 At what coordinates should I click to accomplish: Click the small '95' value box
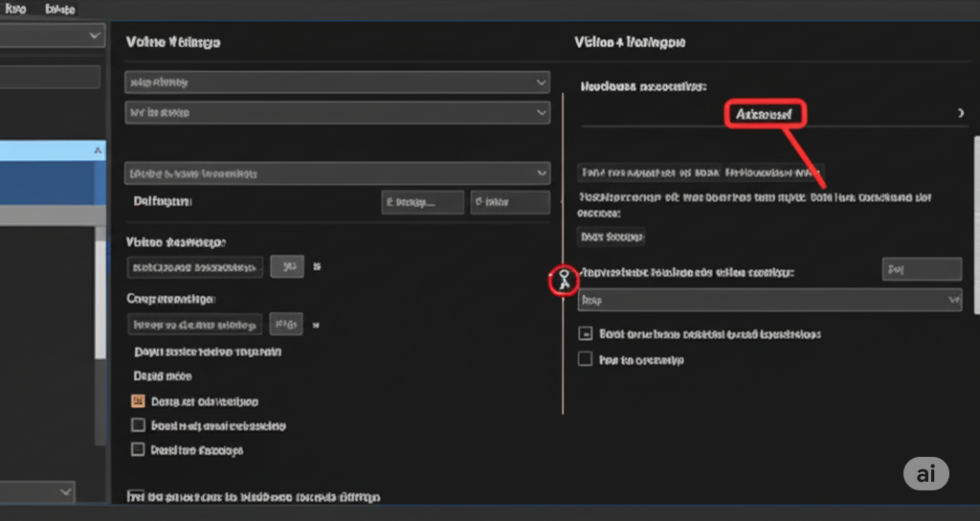(287, 266)
